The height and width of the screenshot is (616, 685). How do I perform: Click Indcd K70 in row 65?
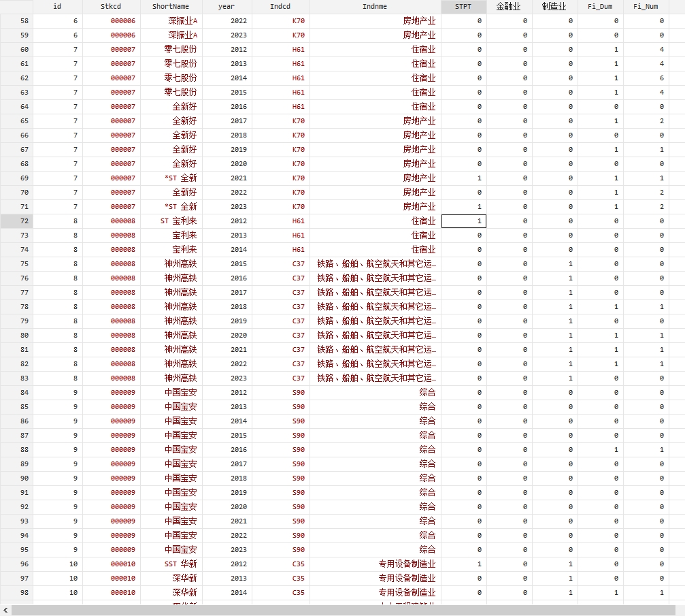pos(299,121)
